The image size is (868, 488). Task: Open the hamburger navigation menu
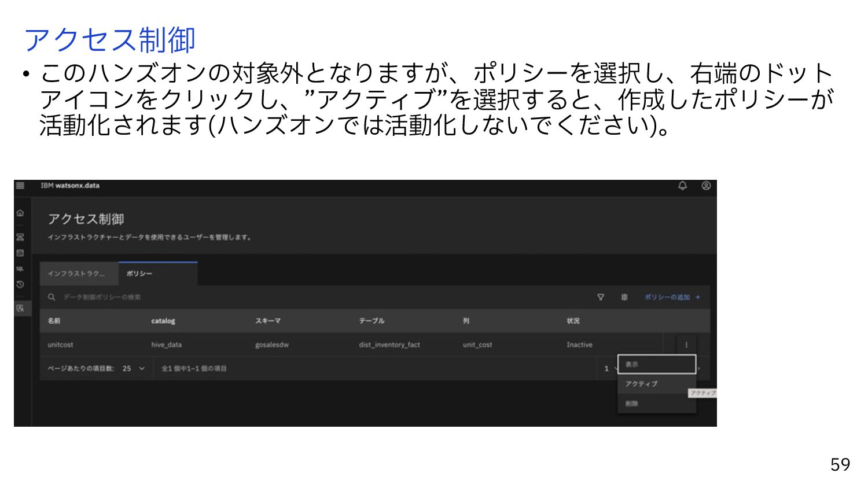(20, 186)
